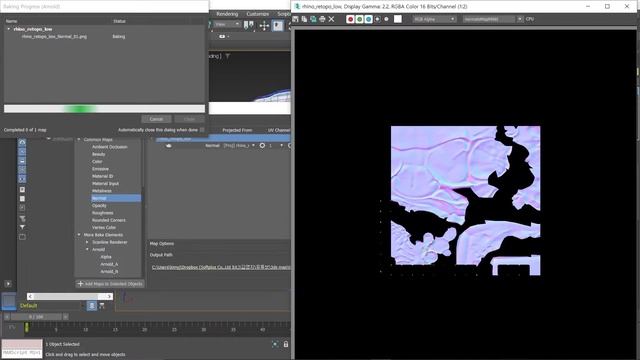
Task: Click Status column header in baking dialog
Action: (x=119, y=21)
